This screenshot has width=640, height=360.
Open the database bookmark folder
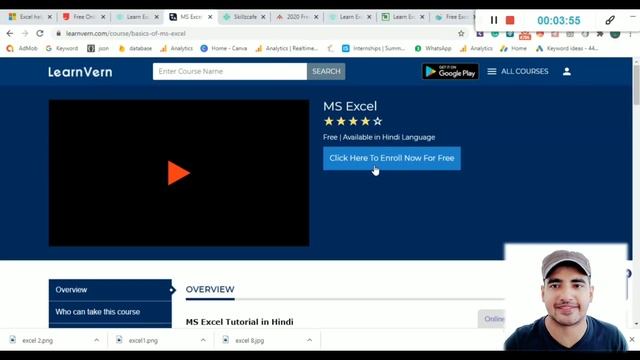135,48
